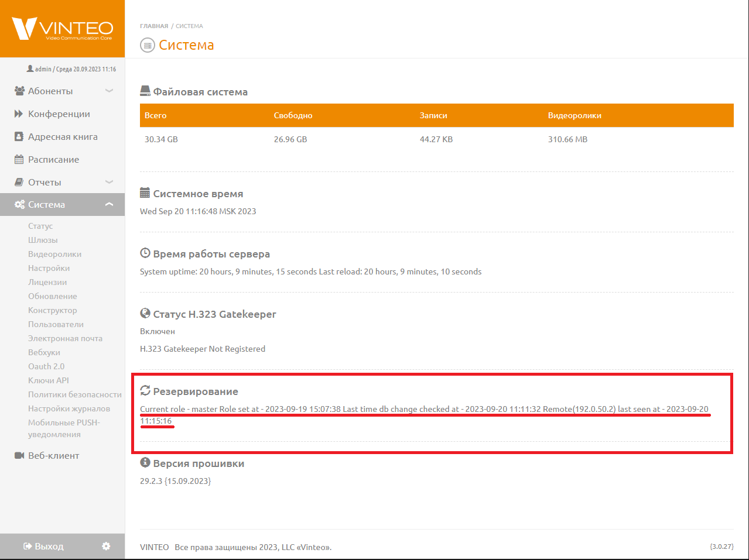Select the Обновление submenu item

(53, 296)
